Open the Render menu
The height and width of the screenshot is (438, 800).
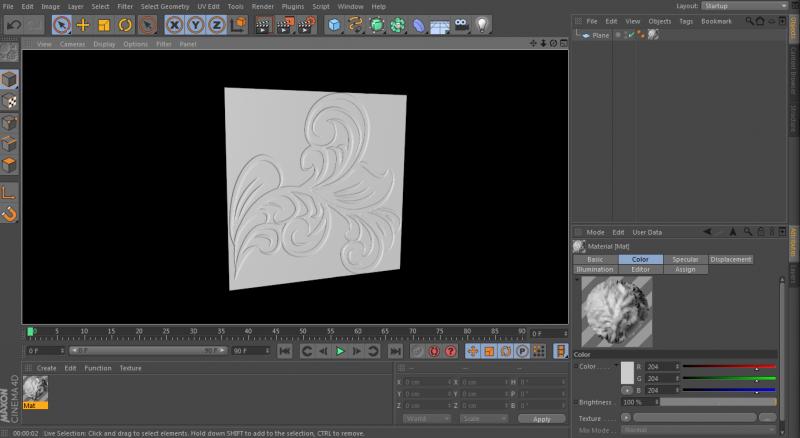(x=262, y=6)
